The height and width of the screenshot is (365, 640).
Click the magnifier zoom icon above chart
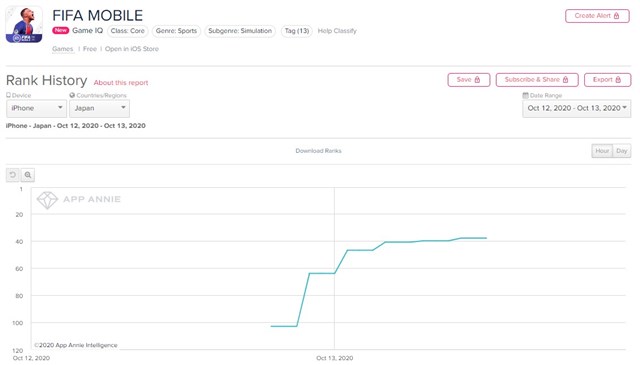[x=28, y=175]
